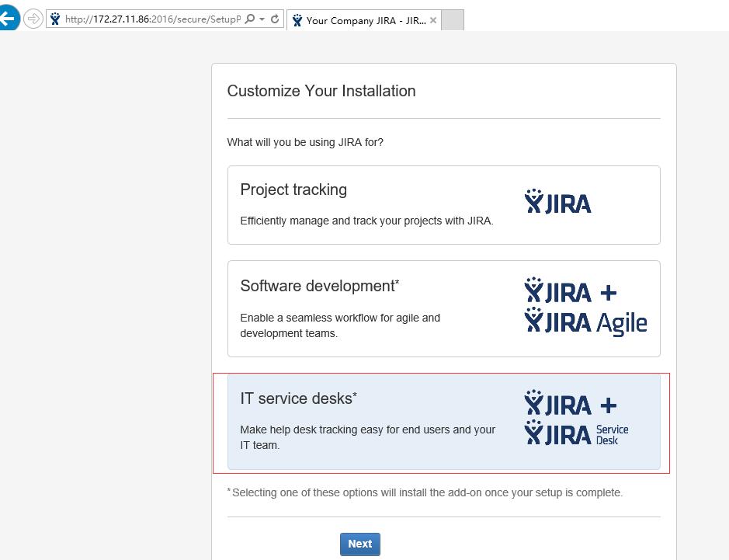Screen dimensions: 729x560
Task: Click the JIRA favicon on the browser tab
Action: pos(297,20)
